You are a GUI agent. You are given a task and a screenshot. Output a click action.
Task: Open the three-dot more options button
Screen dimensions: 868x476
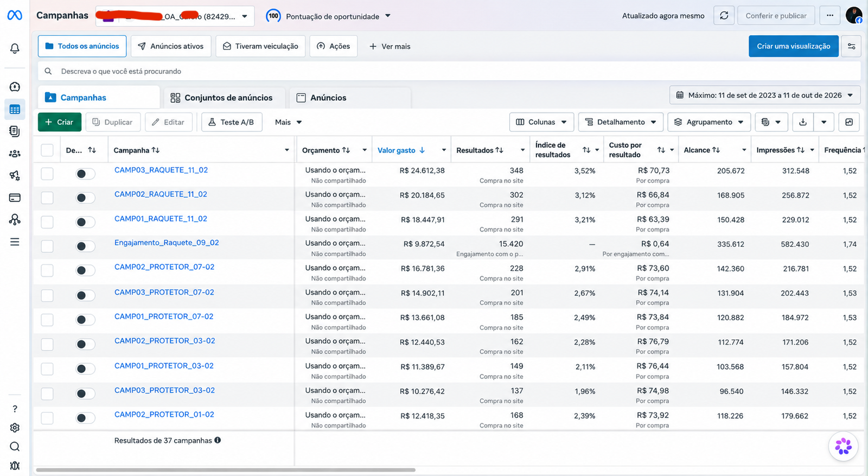[830, 16]
